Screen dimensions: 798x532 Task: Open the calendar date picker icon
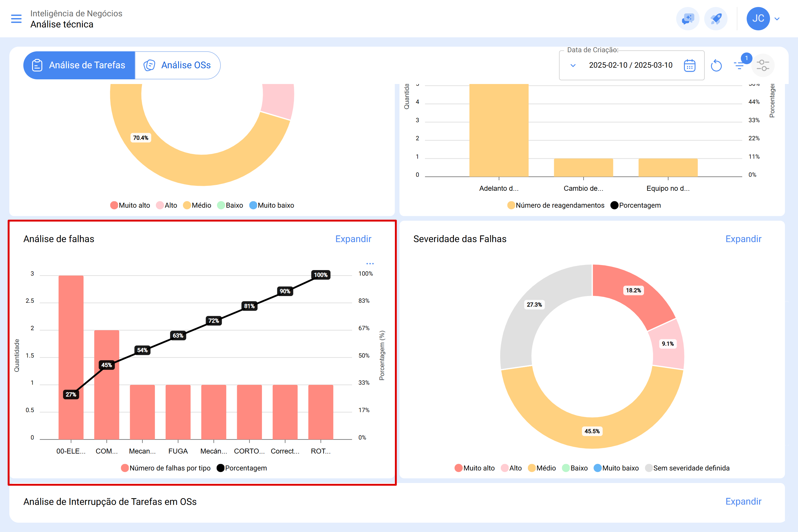coord(689,65)
